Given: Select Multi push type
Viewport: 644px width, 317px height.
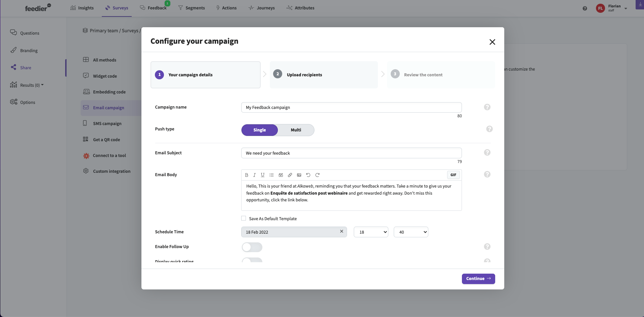Looking at the screenshot, I should (x=296, y=130).
